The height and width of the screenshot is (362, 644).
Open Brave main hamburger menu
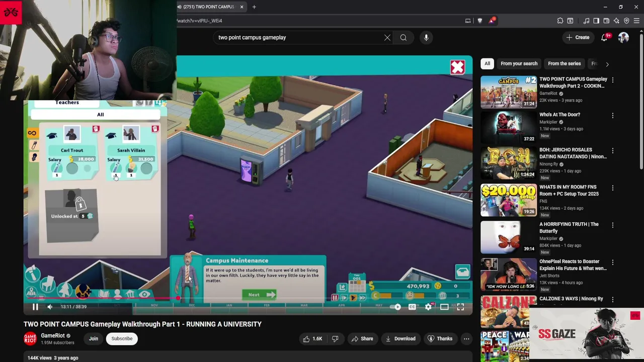(636, 21)
